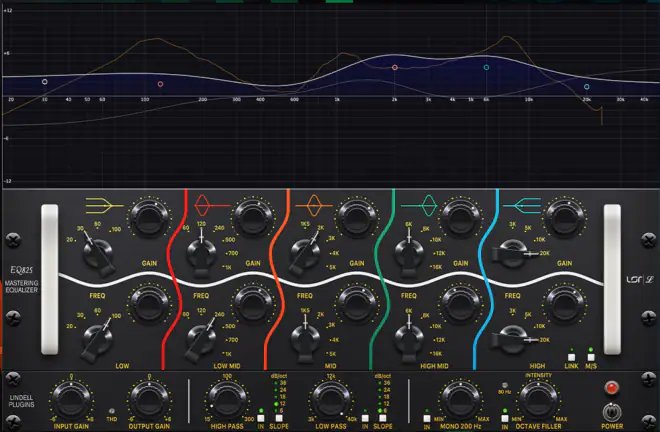Click the LOW PASS frequency knob
The width and height of the screenshot is (660, 432).
pyautogui.click(x=331, y=400)
